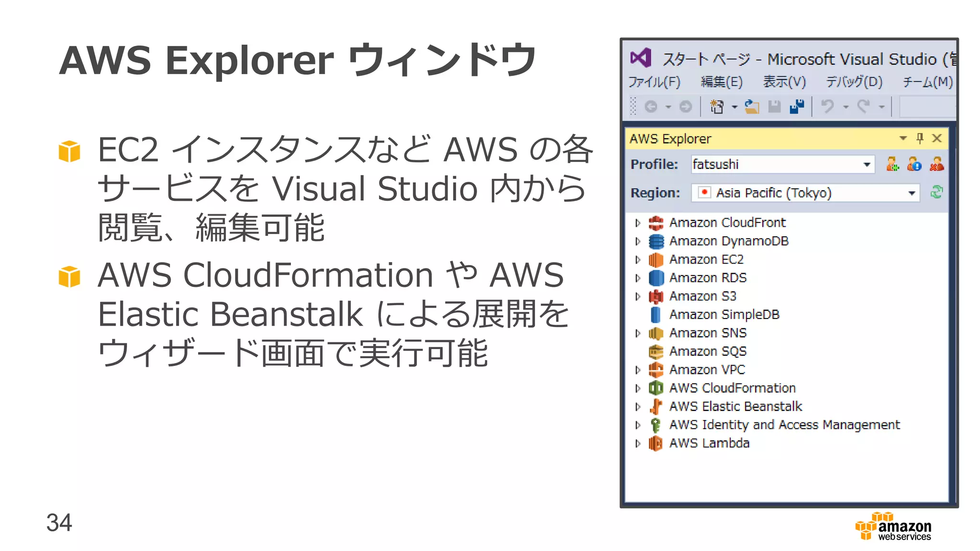Click the Save toolbar icon

pos(774,107)
